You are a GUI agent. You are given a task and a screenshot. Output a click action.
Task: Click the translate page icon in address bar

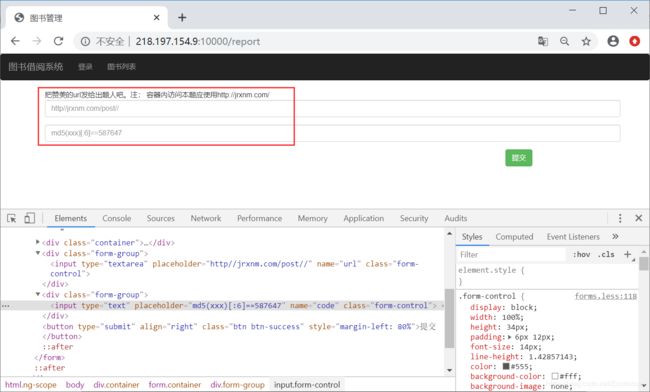543,41
